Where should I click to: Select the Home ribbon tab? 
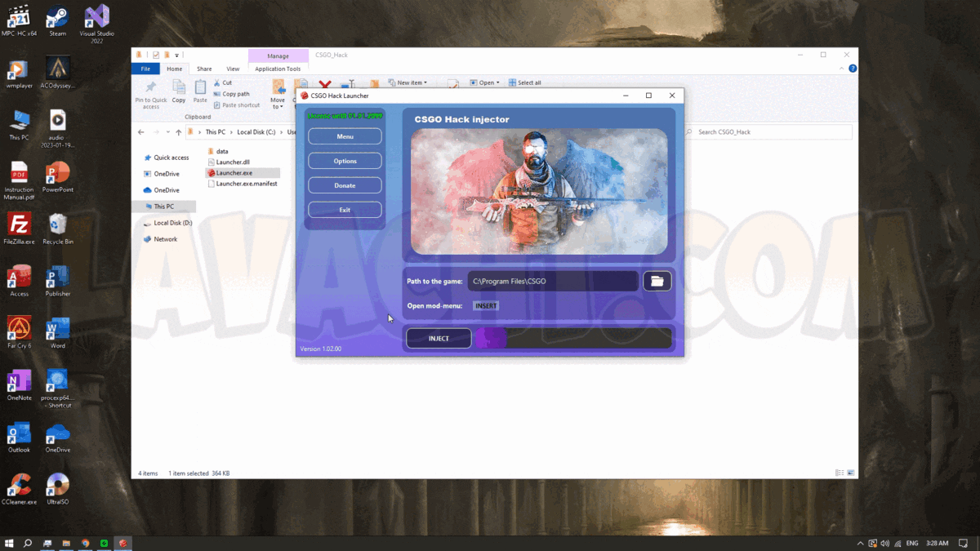pyautogui.click(x=175, y=69)
